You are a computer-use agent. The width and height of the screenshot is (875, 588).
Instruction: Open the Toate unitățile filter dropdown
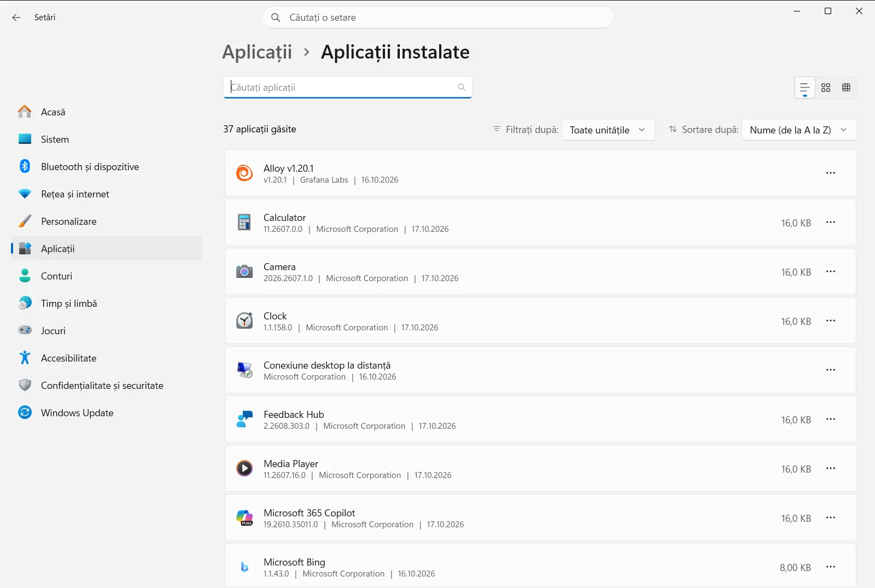click(x=608, y=130)
